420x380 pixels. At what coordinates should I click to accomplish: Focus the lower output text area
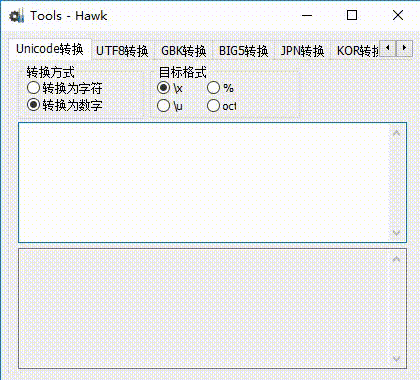[x=212, y=309]
